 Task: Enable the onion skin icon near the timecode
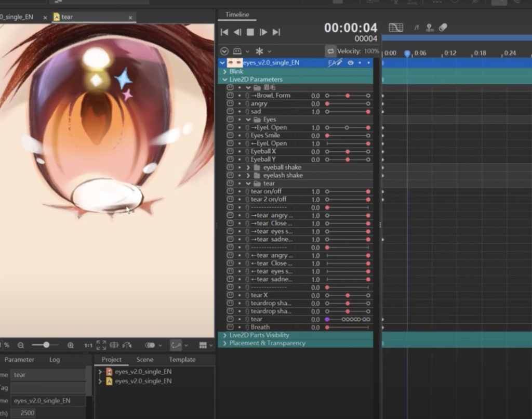(429, 28)
